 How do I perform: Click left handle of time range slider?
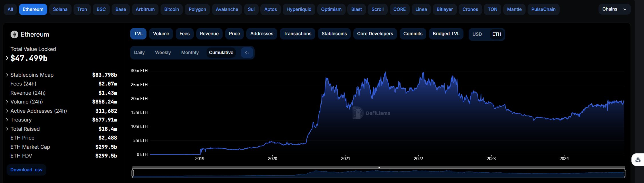coord(133,173)
